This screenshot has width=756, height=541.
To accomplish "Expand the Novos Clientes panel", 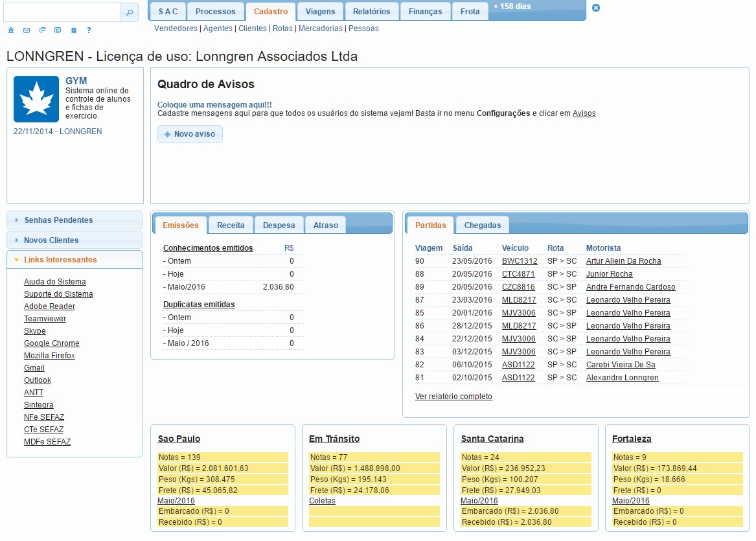I will click(74, 240).
